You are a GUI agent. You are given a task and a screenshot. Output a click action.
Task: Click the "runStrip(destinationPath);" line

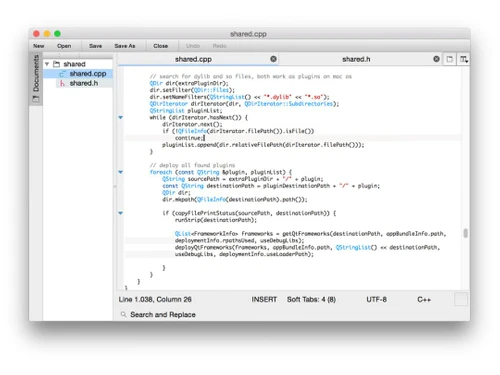coord(216,220)
